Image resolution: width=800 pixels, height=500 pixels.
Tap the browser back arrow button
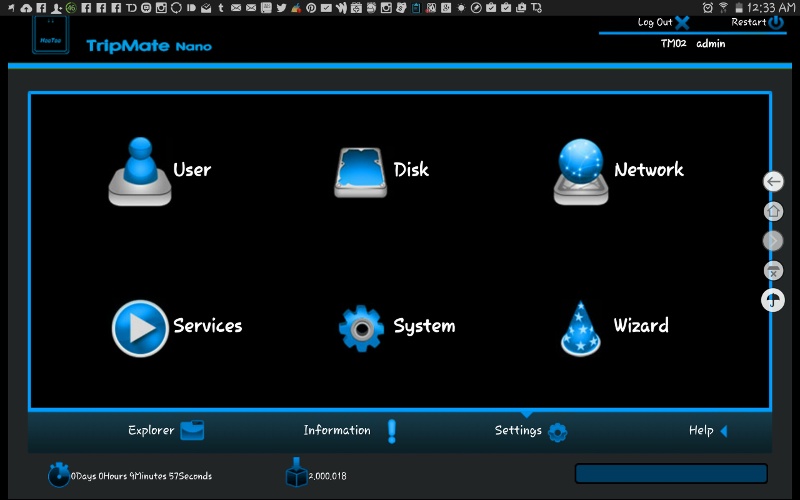[773, 181]
